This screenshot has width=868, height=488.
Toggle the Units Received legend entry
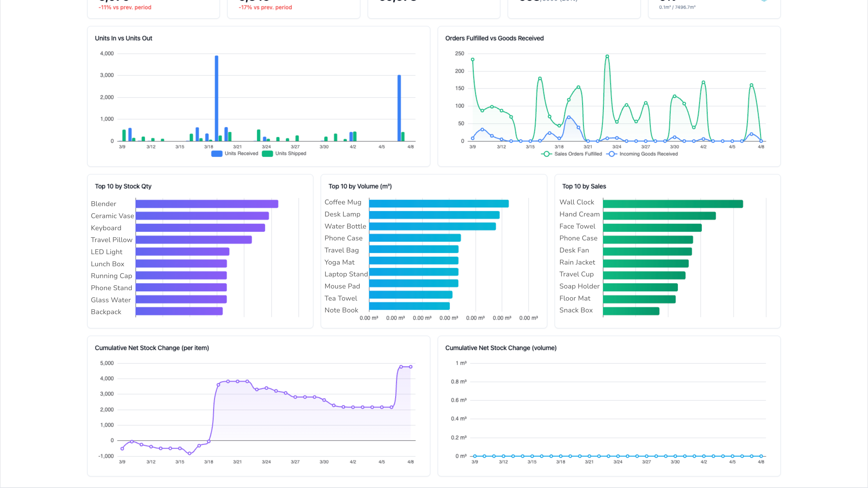(234, 153)
